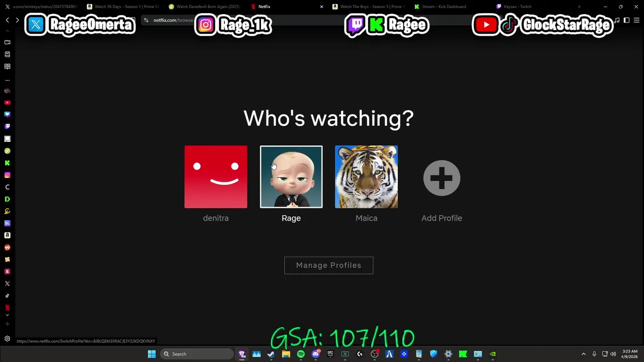Switch to Watch Daredevil Born Again tab
Screen dimensions: 644x362
(205, 7)
